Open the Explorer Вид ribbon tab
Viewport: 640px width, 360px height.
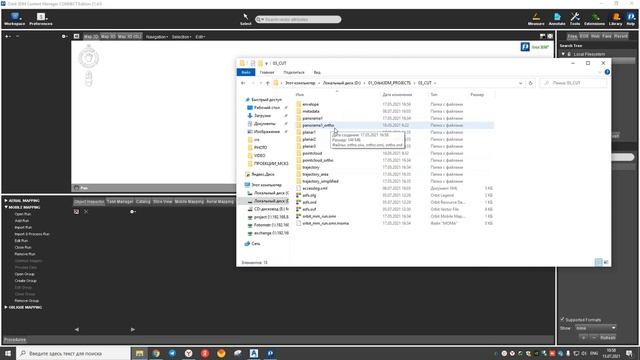pyautogui.click(x=317, y=72)
